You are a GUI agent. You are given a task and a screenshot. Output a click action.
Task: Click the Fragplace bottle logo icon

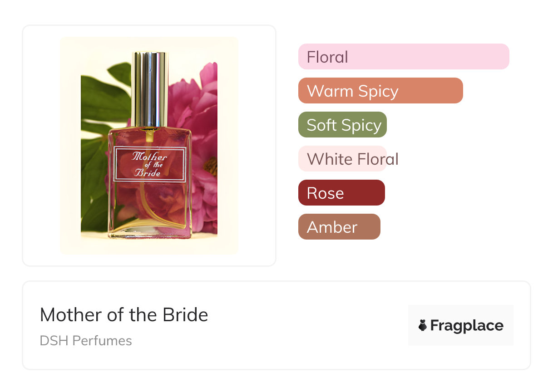423,325
